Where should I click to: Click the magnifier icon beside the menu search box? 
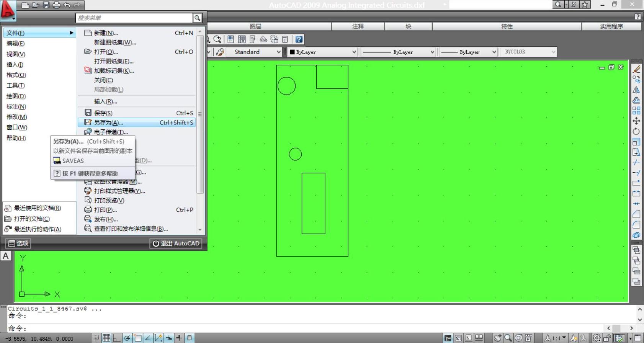(x=197, y=18)
